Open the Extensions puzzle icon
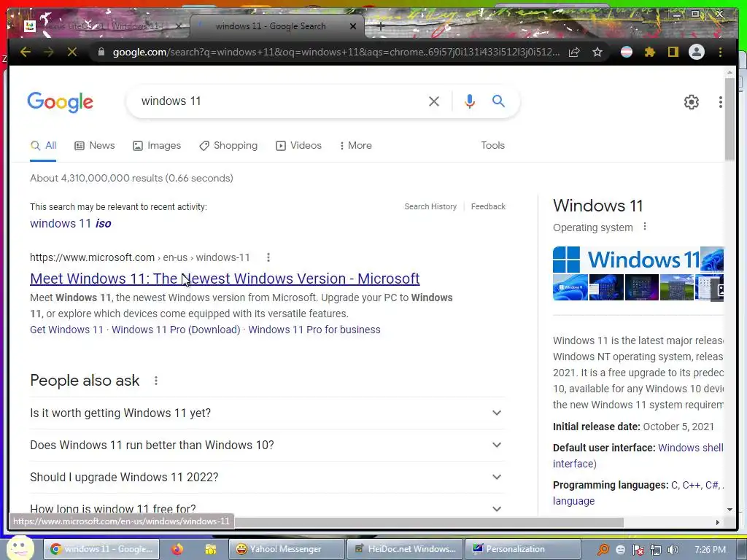Image resolution: width=747 pixels, height=560 pixels. pos(649,52)
